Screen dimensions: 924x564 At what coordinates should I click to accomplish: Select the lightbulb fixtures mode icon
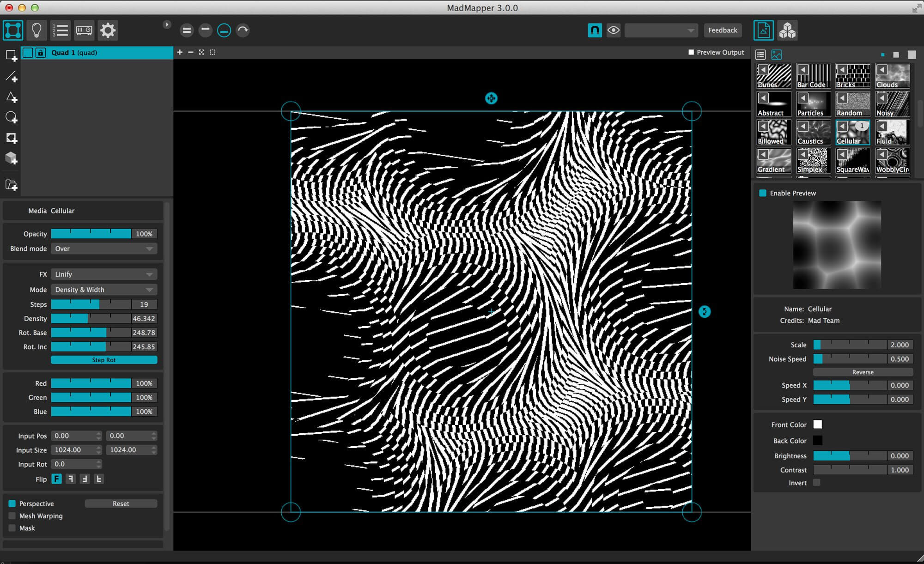[x=36, y=30]
